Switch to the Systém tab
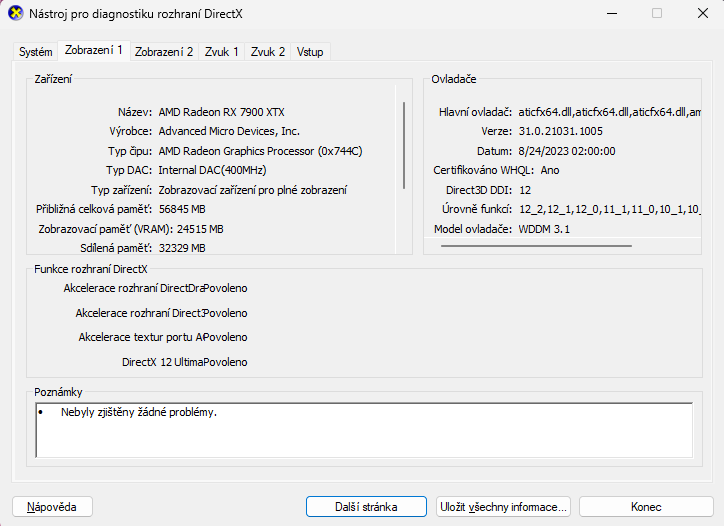The image size is (724, 526). [36, 52]
